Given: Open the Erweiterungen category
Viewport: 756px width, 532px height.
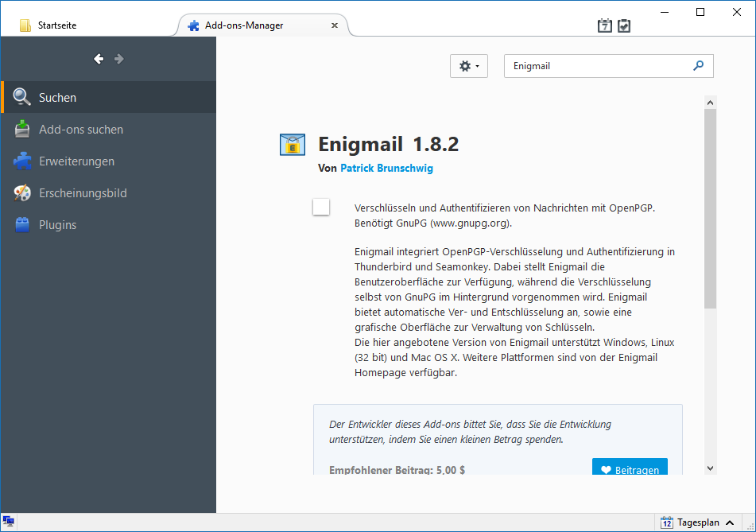Looking at the screenshot, I should 108,161.
